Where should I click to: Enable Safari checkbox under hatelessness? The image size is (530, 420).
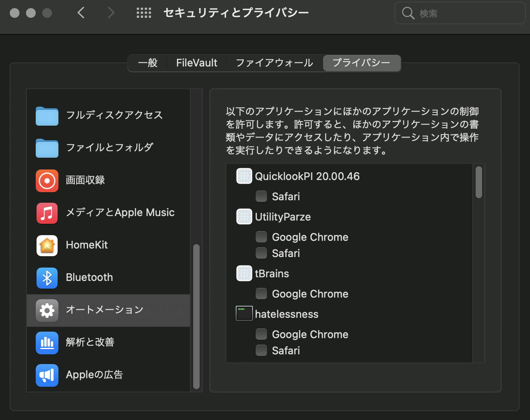261,351
